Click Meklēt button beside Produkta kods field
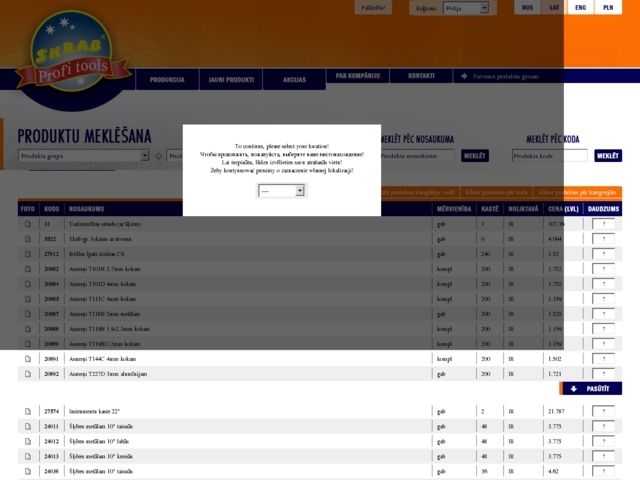 608,156
